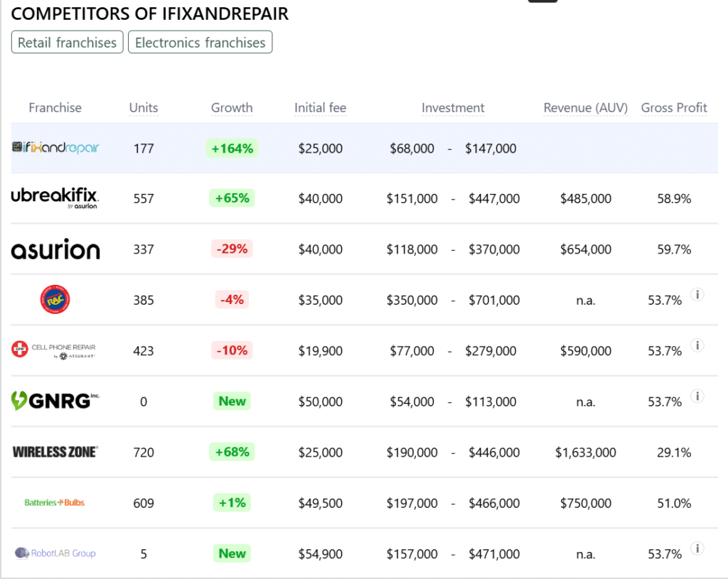
Task: Click the GNRG inc. logo
Action: pos(55,401)
